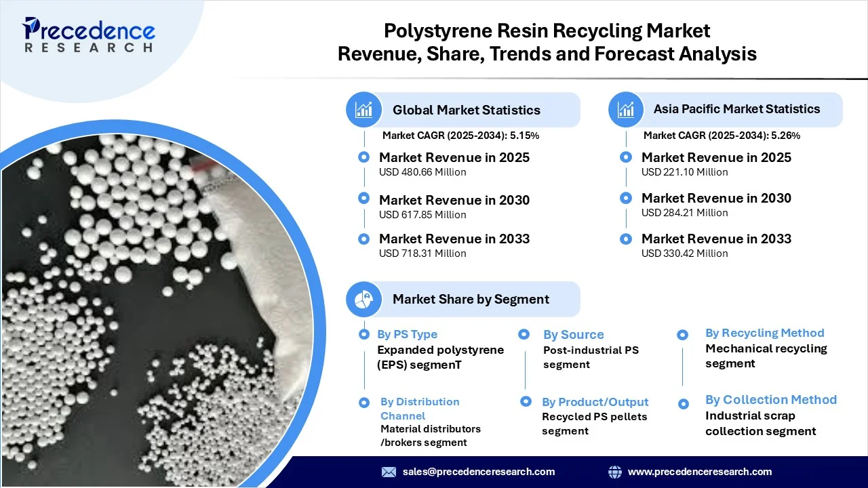Click the bullet next to By PS Type

[363, 334]
